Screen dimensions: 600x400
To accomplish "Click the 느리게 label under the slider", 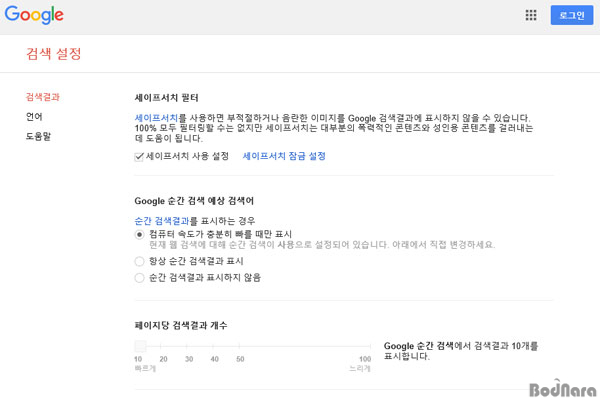I will tap(360, 368).
